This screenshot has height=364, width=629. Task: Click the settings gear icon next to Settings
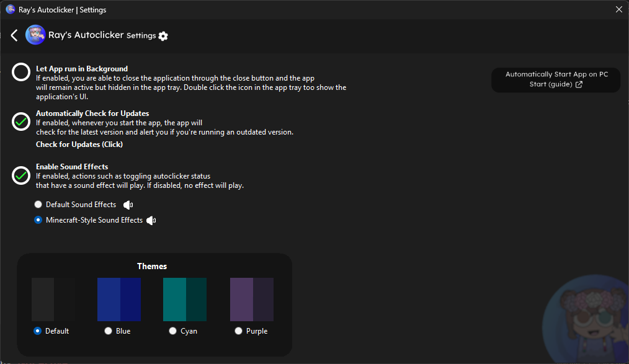tap(163, 36)
